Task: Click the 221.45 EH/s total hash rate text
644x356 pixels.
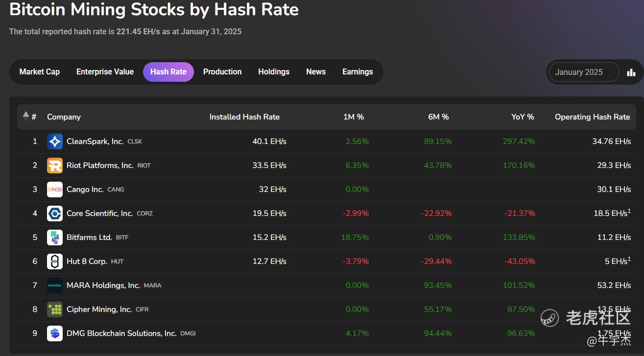Action: coord(137,32)
